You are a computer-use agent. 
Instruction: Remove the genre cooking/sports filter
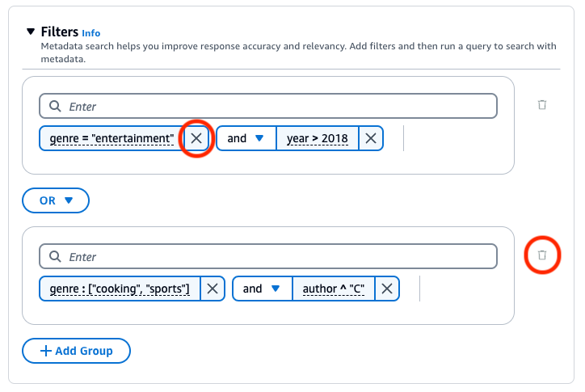[x=213, y=289]
